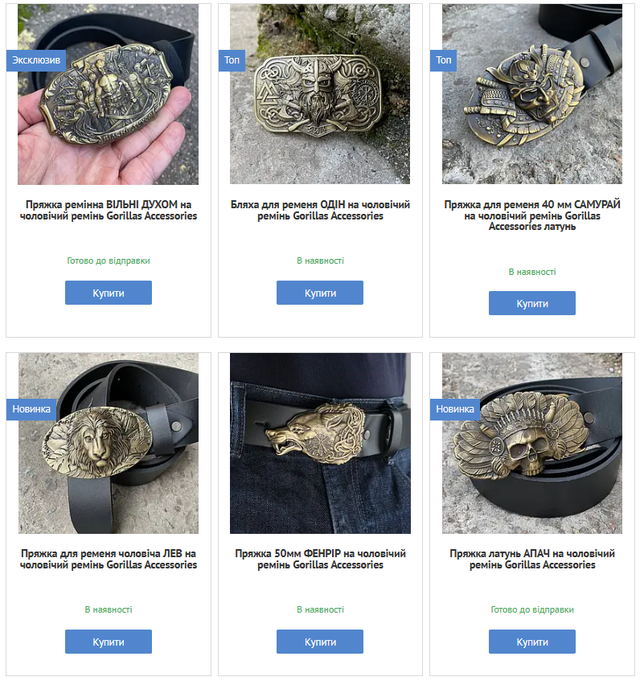Click Купити under the АПАЧ buckle
The width and height of the screenshot is (640, 681).
(x=532, y=641)
